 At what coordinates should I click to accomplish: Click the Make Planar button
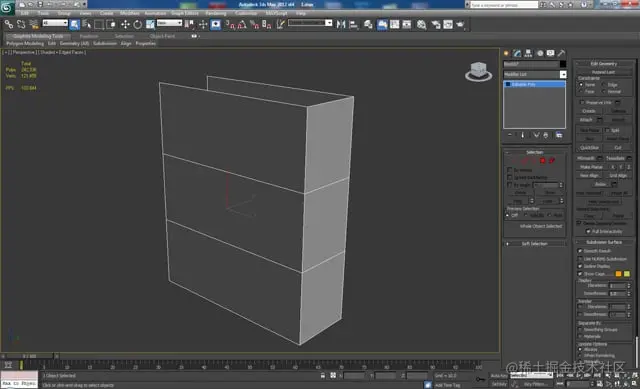(591, 167)
